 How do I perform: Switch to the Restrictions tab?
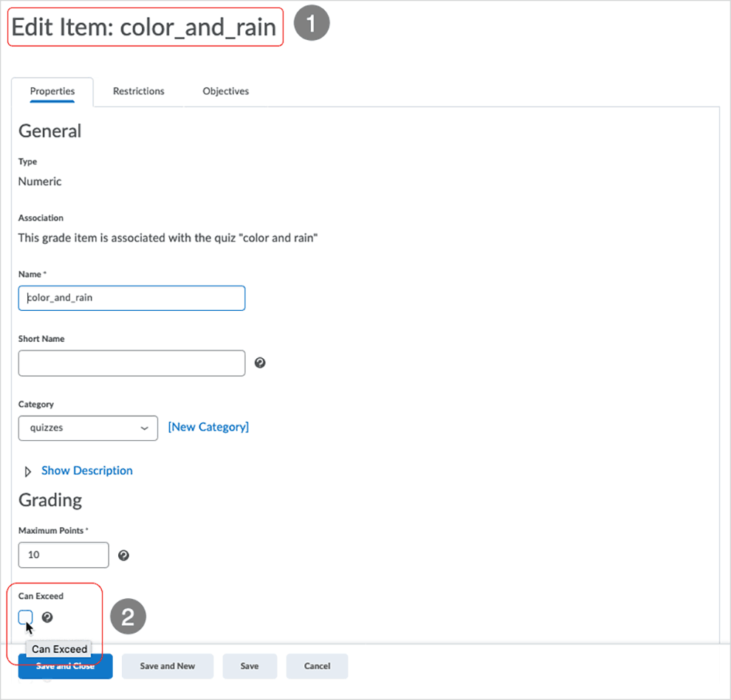pyautogui.click(x=139, y=91)
